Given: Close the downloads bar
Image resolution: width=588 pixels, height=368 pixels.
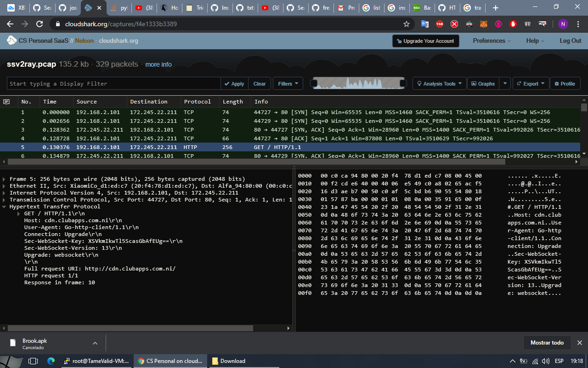Looking at the screenshot, I should 580,343.
